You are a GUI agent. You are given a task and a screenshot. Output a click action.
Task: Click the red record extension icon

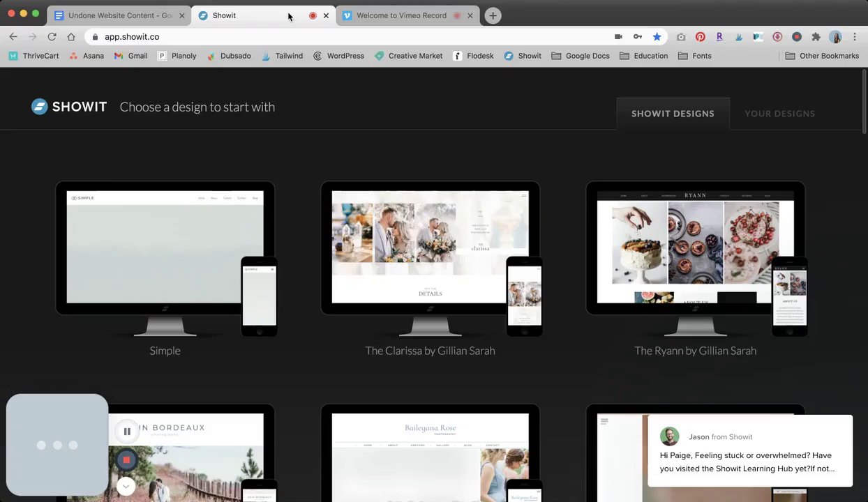[x=797, y=37]
